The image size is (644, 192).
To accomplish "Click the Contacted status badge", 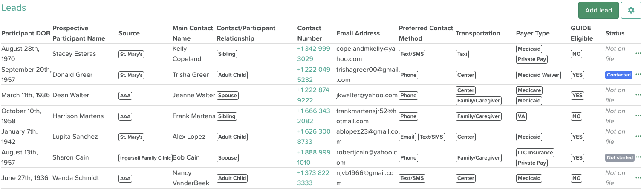I will click(619, 75).
